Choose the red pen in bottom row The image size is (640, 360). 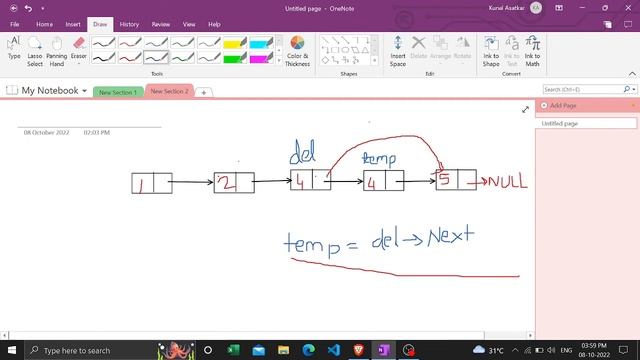point(130,58)
